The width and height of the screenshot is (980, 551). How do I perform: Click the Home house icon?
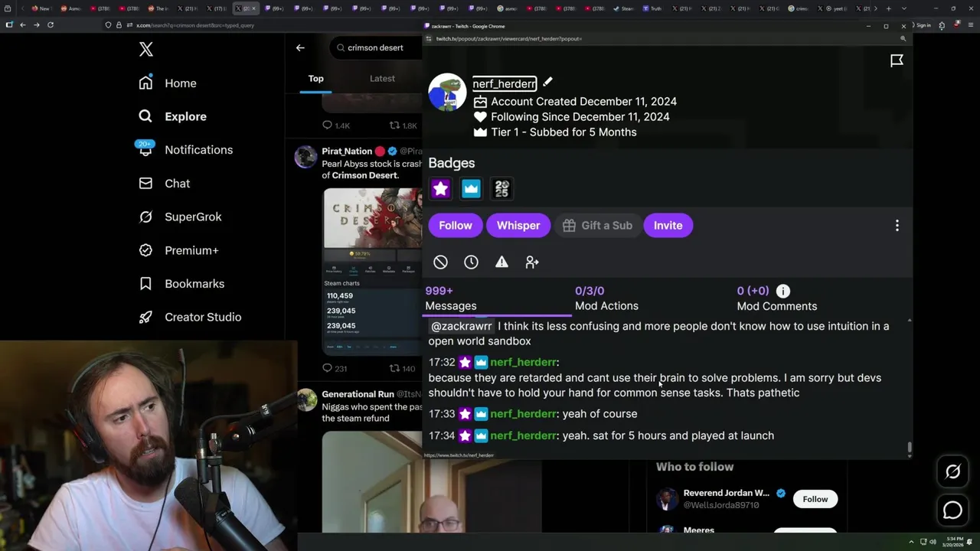click(145, 83)
